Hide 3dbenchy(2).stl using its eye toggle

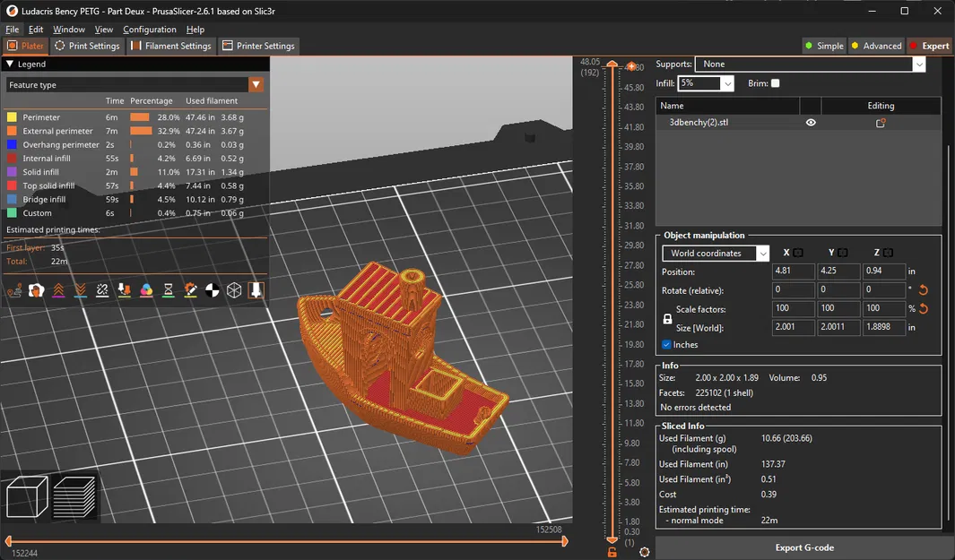pos(810,121)
